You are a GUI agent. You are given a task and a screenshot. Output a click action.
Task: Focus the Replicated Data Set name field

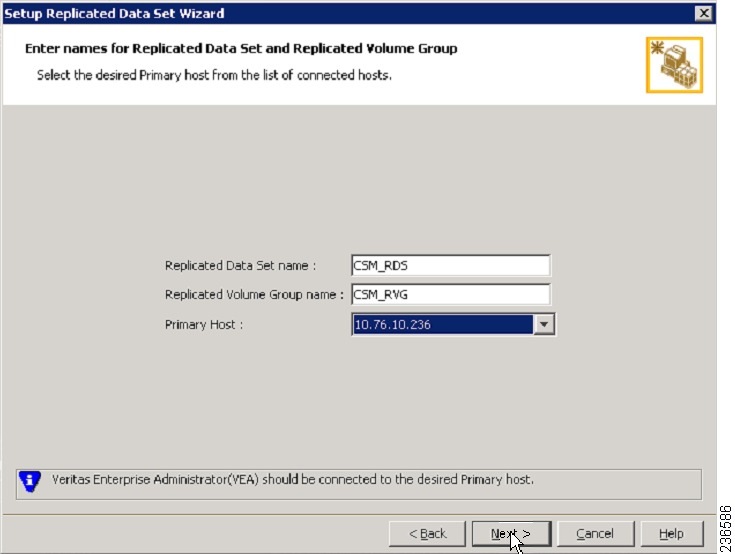(x=450, y=265)
